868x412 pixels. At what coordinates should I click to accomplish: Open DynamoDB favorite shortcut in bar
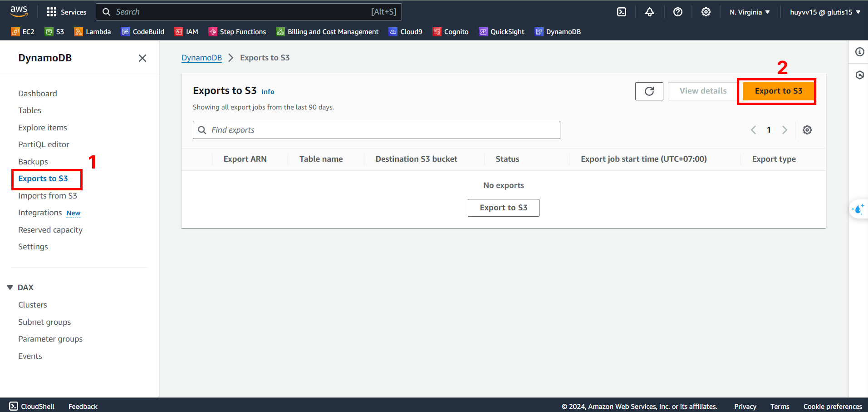click(558, 32)
